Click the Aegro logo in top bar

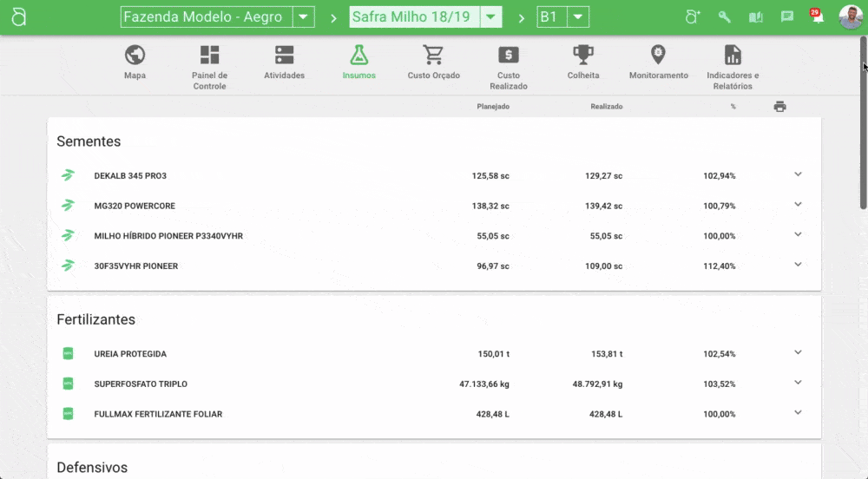(x=18, y=17)
